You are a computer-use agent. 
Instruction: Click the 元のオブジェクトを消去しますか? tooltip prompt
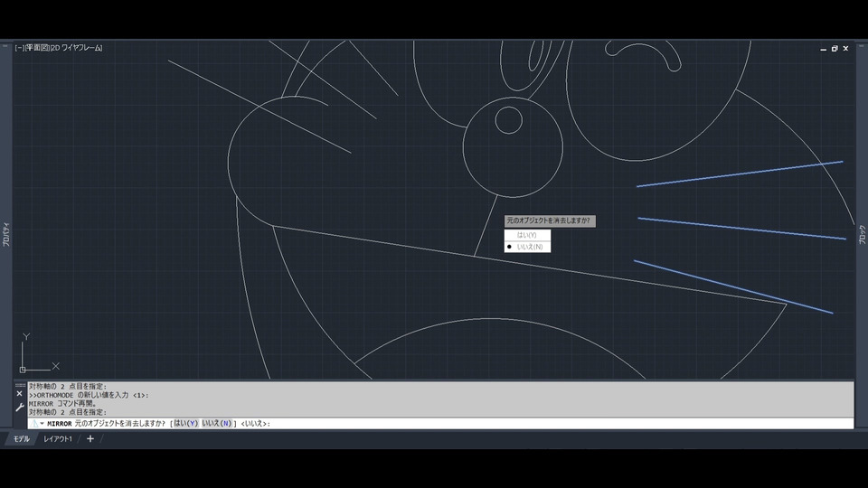pyautogui.click(x=550, y=221)
